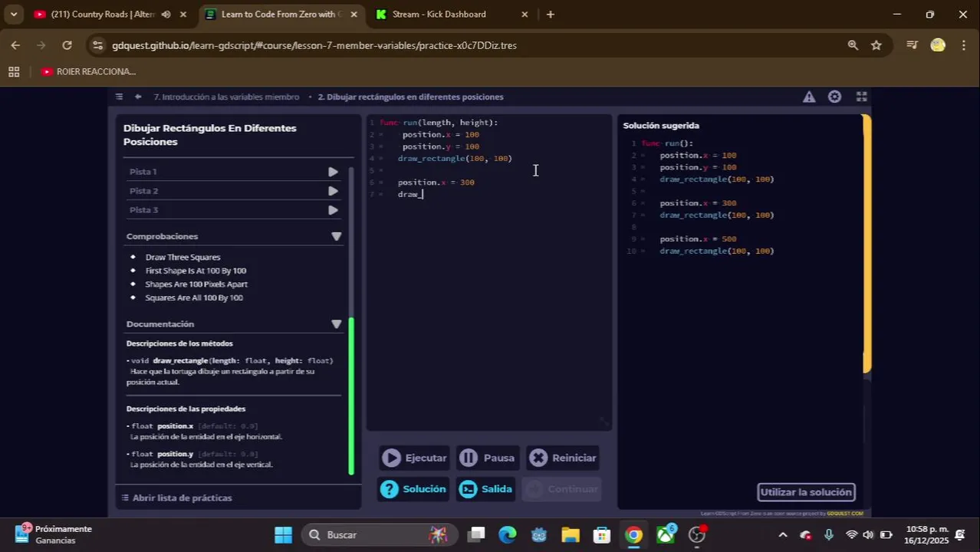Click the Wi-Fi icon in the system tray
Viewport: 980px width, 552px height.
click(x=851, y=534)
